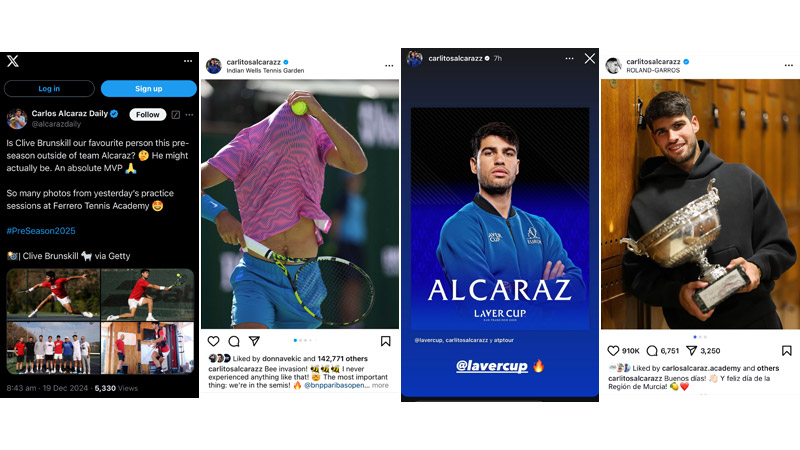Follow Carlos Alcaraz Daily account
The height and width of the screenshot is (450, 800).
click(x=147, y=114)
